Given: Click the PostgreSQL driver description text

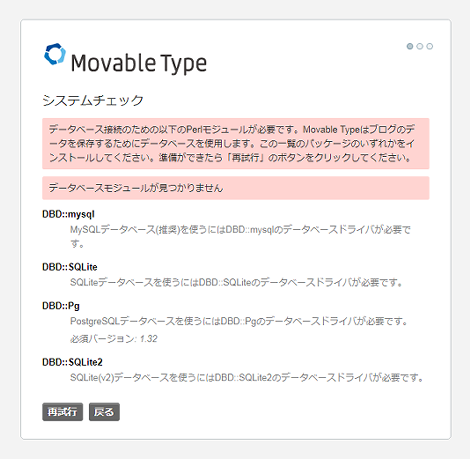Looking at the screenshot, I should click(239, 321).
